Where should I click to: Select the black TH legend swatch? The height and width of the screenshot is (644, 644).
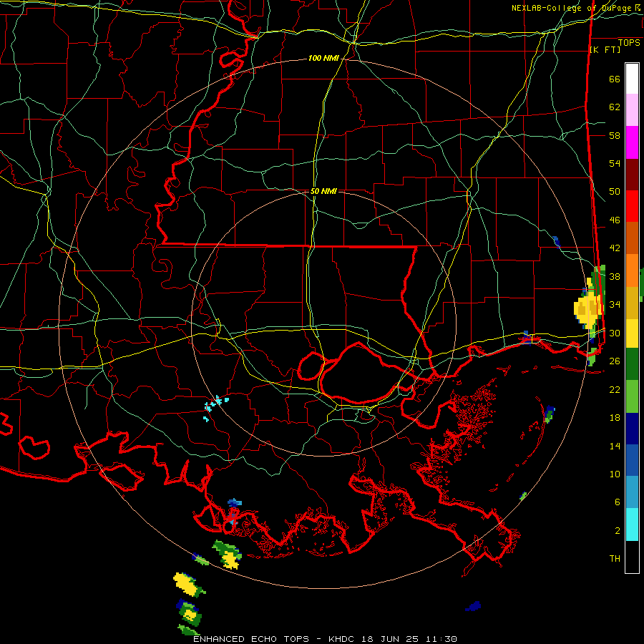pos(632,557)
